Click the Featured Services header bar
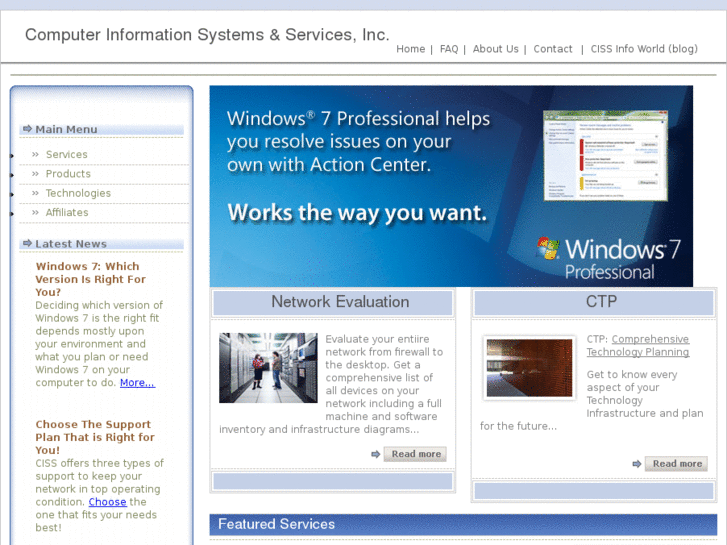Image resolution: width=727 pixels, height=545 pixels. (x=463, y=524)
